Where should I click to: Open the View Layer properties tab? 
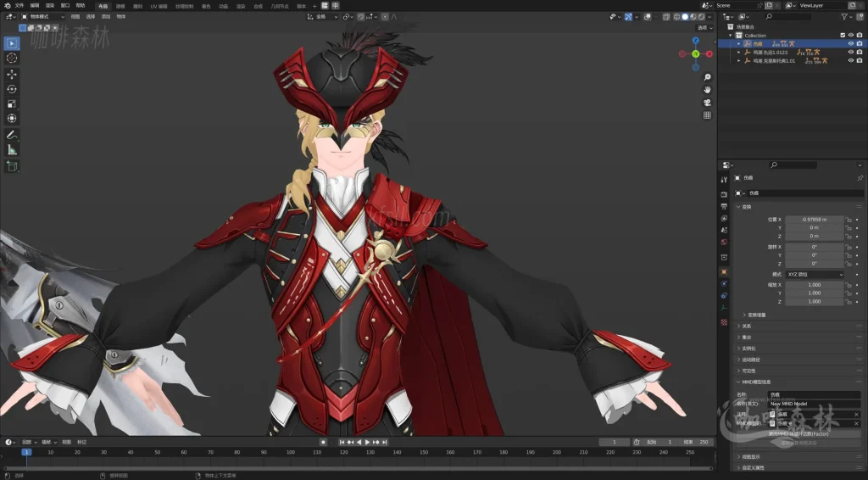point(724,219)
